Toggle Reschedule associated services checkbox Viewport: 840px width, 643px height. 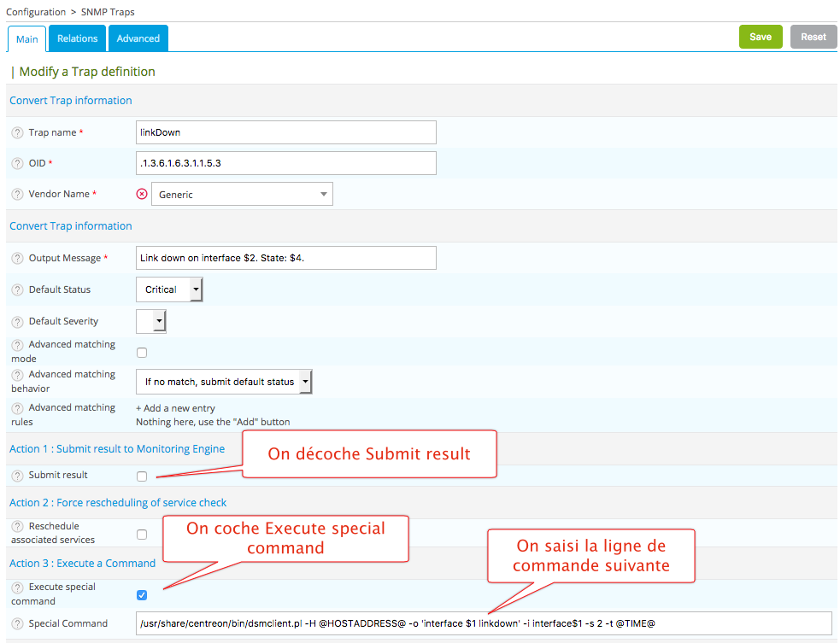click(142, 535)
